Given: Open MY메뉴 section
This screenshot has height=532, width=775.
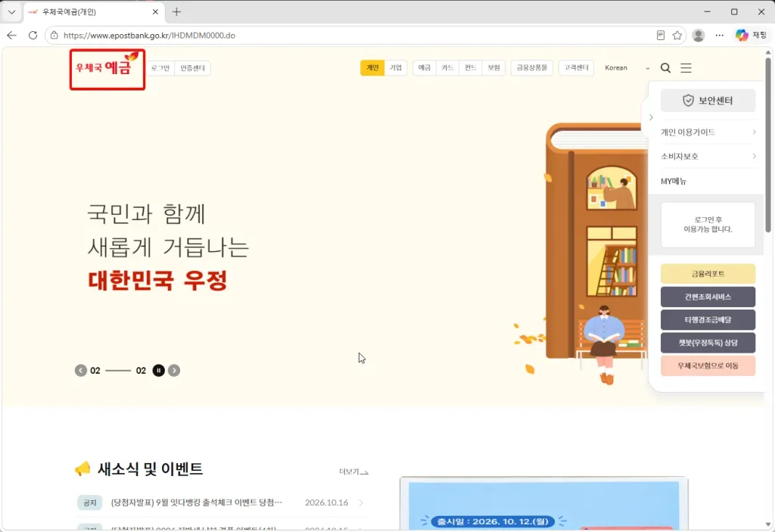Looking at the screenshot, I should click(x=674, y=182).
